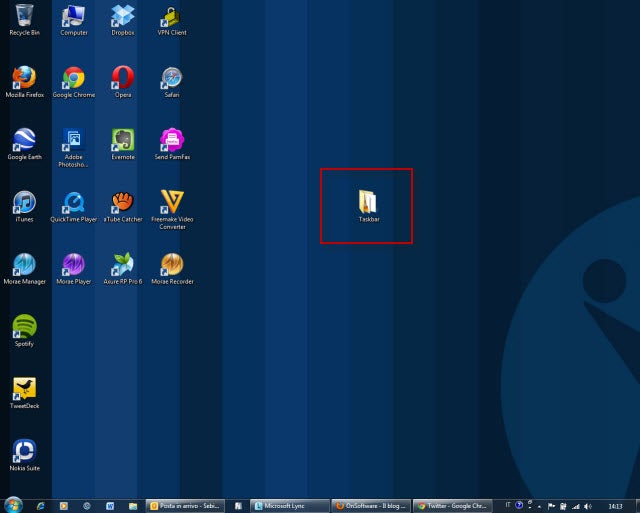Viewport: 640px width, 513px height.
Task: Select the VPN Client shortcut
Action: pos(172,19)
